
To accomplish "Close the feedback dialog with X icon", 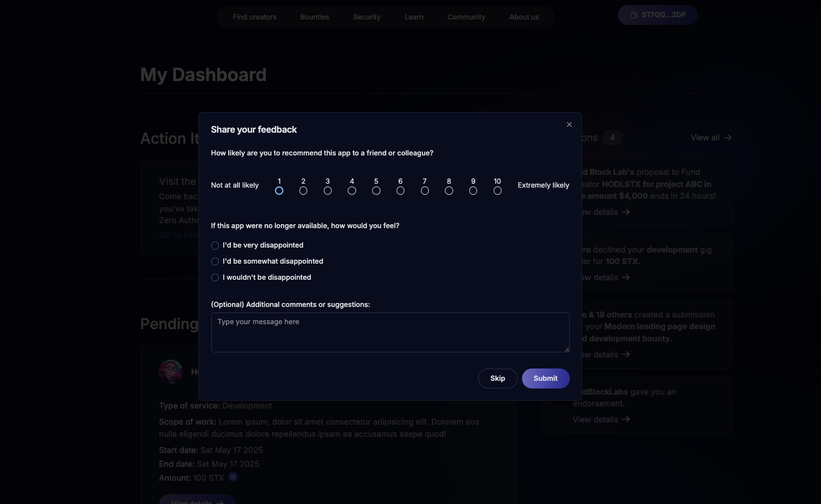I will click(x=569, y=124).
